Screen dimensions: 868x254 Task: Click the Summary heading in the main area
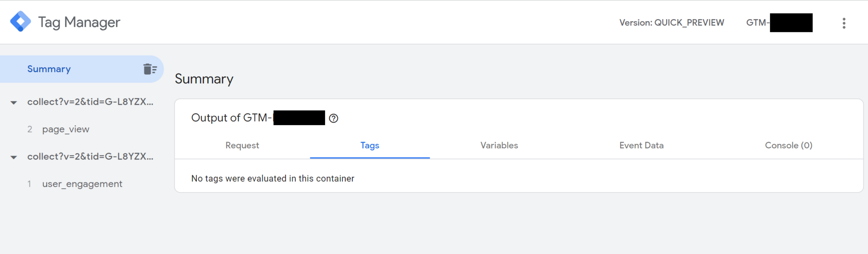tap(204, 79)
